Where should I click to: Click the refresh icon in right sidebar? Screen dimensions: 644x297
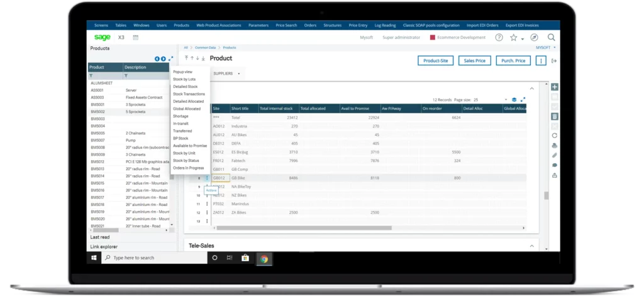pyautogui.click(x=555, y=136)
